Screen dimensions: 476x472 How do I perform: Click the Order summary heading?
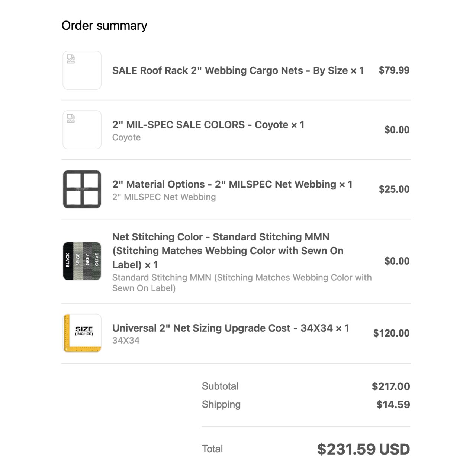pos(104,26)
